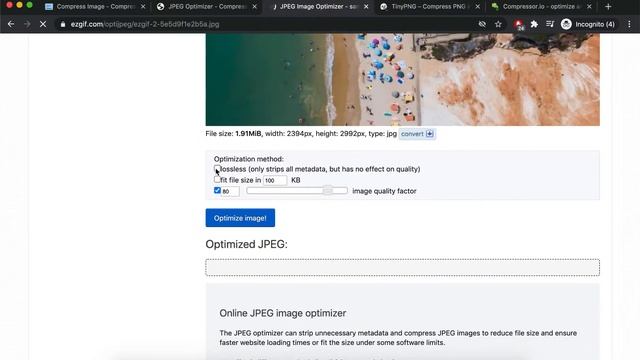The image size is (640, 360).
Task: Open the Incognito (4) profile indicator
Action: point(588,24)
